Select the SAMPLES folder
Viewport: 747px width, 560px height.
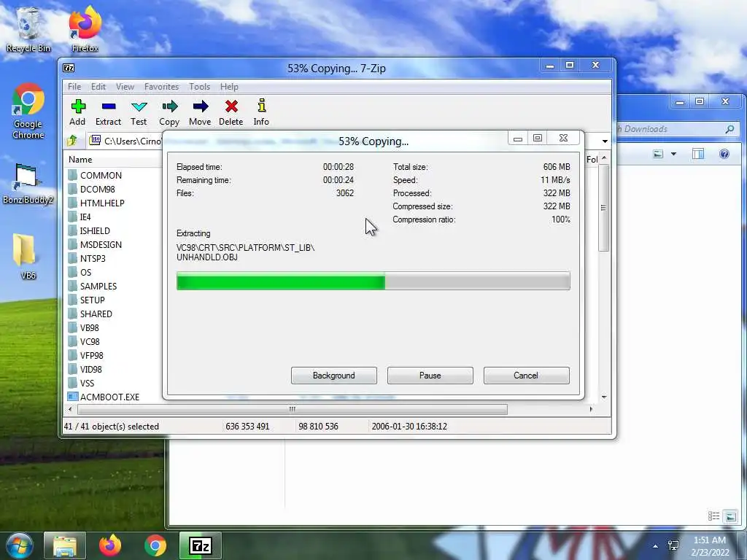click(x=93, y=286)
